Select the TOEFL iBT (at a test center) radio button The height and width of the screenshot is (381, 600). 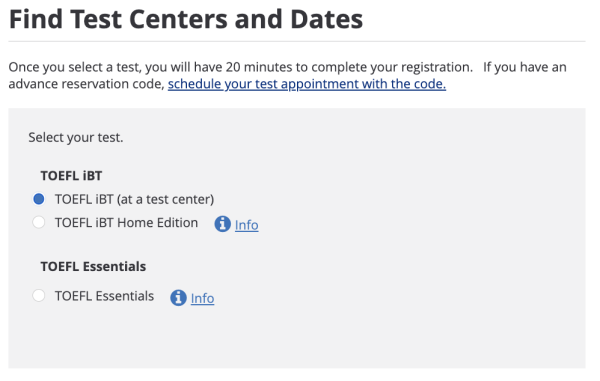[x=39, y=199]
